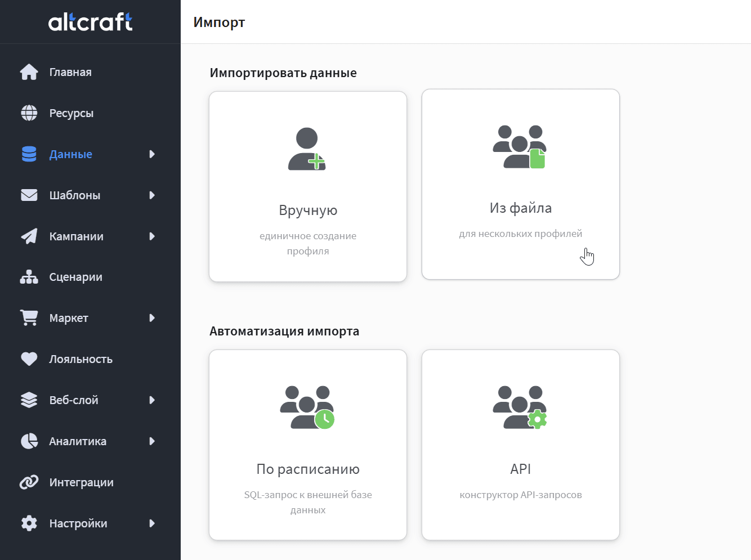This screenshot has width=751, height=560.
Task: Expand the Веб-слой submenu arrow
Action: coord(152,400)
